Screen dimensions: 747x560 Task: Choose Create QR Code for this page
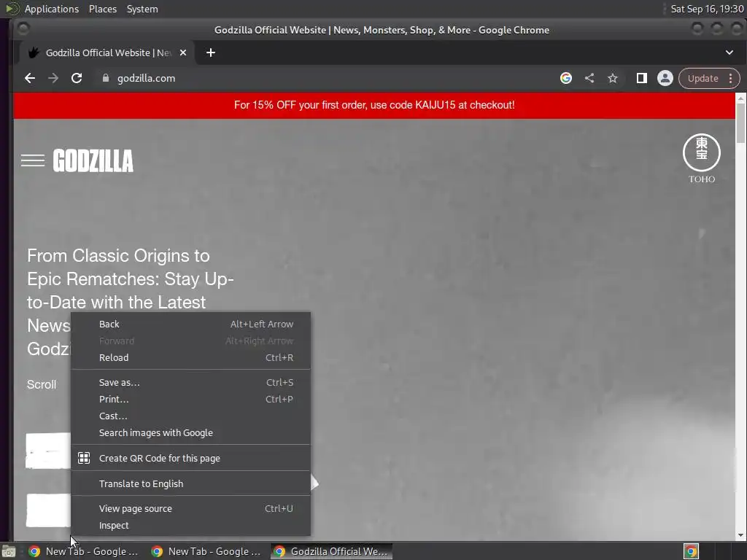[x=190, y=458]
